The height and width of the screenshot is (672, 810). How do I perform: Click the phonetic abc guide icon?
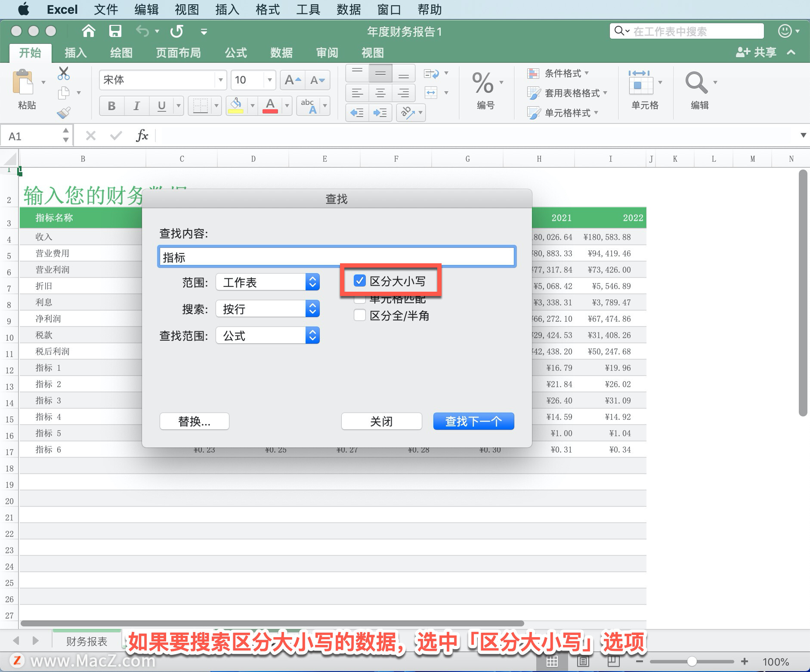point(309,106)
